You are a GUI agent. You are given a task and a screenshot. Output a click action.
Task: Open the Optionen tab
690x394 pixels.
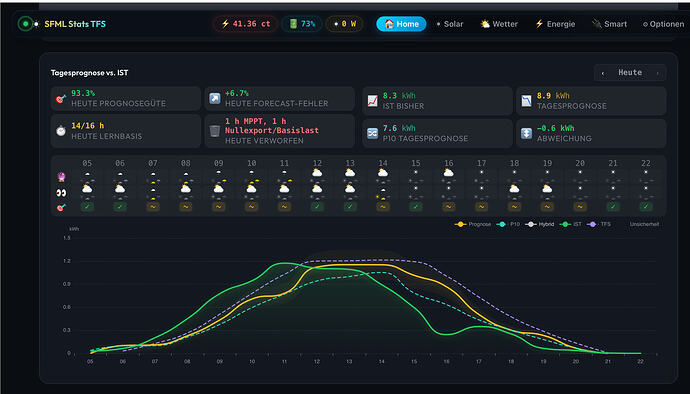tap(664, 24)
